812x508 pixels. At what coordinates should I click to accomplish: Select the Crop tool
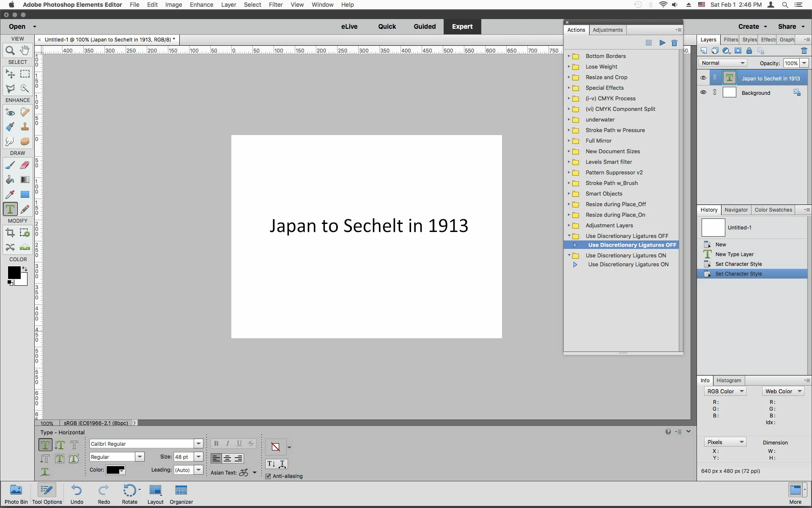pos(10,232)
